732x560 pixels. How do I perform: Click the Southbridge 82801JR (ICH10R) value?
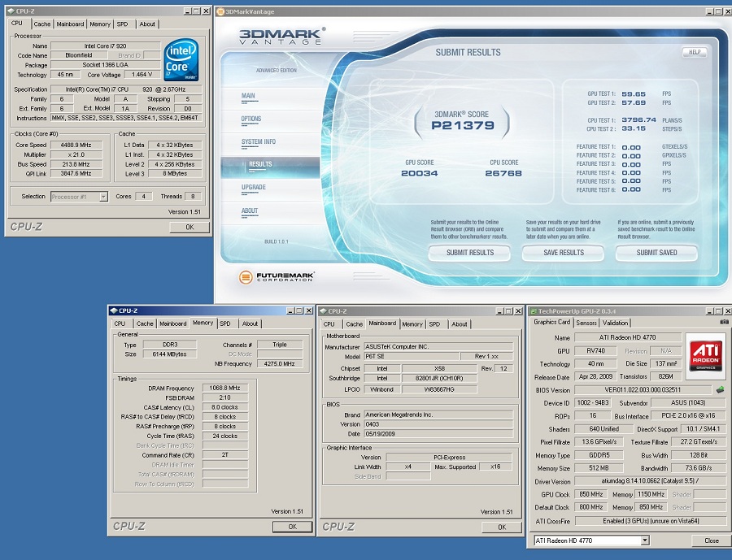click(x=439, y=379)
